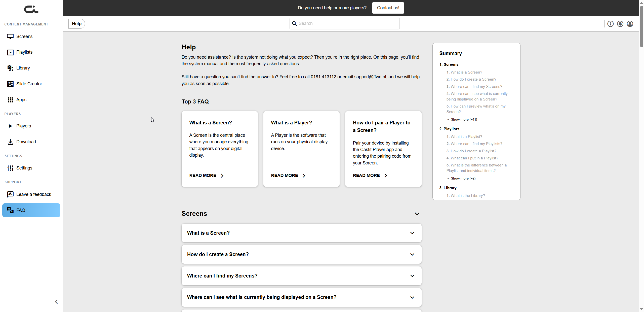Collapse the sidebar with the arrow
Screen dimensions: 644x312
pyautogui.click(x=56, y=301)
